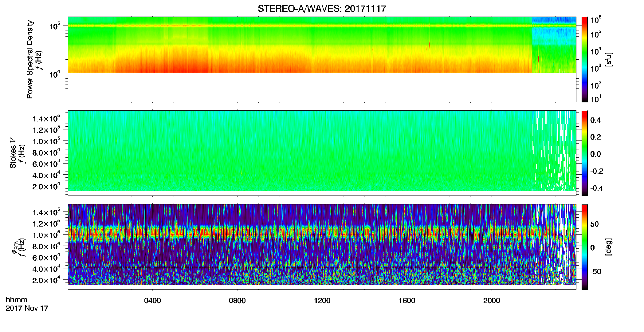The image size is (644, 332).
Task: Click the phi RTN degrees colorbar
Action: tap(584, 247)
